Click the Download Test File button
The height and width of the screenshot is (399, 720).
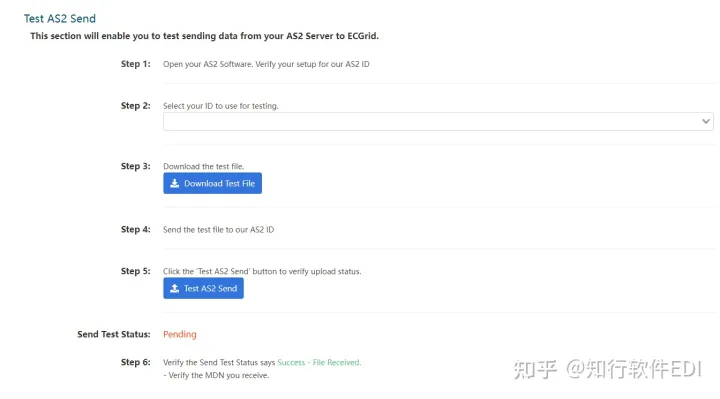tap(212, 183)
